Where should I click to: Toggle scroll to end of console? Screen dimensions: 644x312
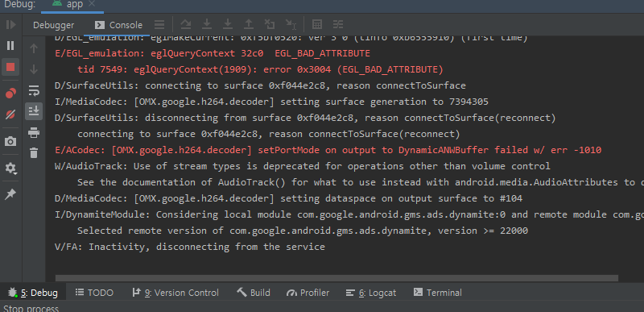point(34,111)
